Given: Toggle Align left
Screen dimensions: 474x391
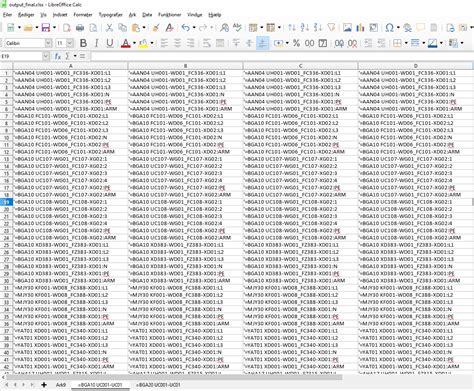Looking at the screenshot, I should pyautogui.click(x=164, y=43).
